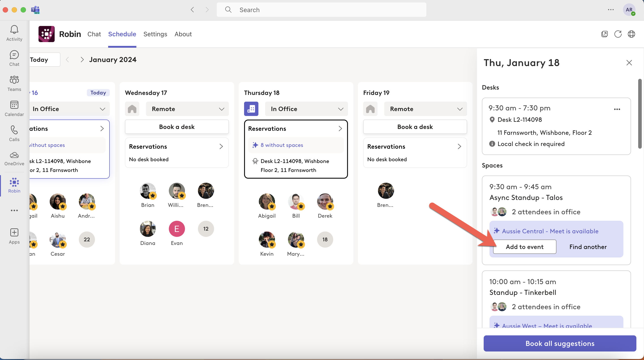Click Add to event for Aussie Central
Viewport: 644px width, 360px height.
tap(524, 246)
